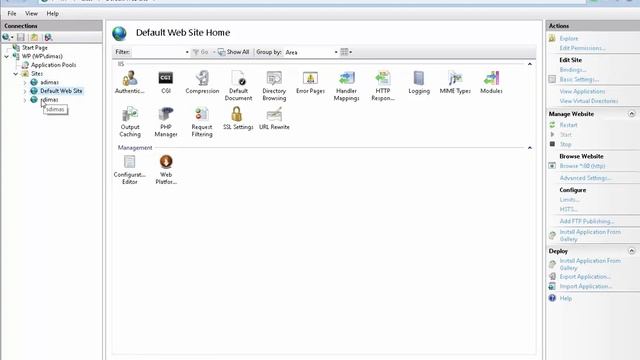The height and width of the screenshot is (360, 640).
Task: Click Browse *:80 (http) link
Action: click(x=582, y=166)
